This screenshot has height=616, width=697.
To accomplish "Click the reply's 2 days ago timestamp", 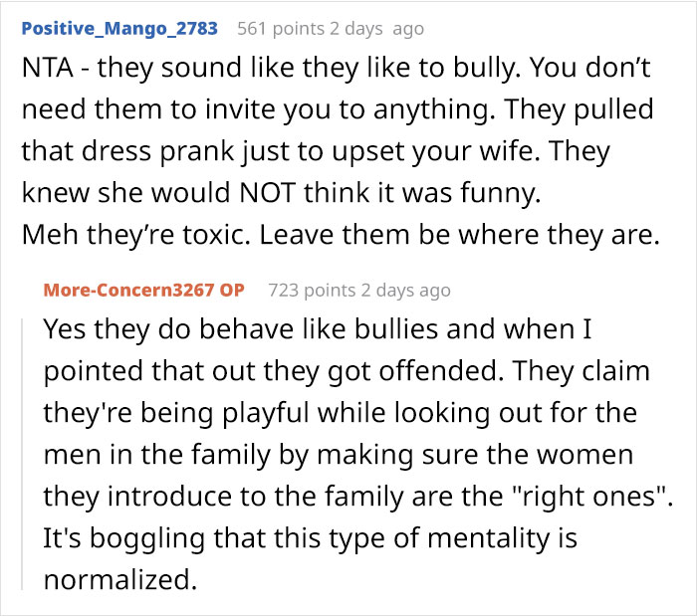I will point(406,291).
